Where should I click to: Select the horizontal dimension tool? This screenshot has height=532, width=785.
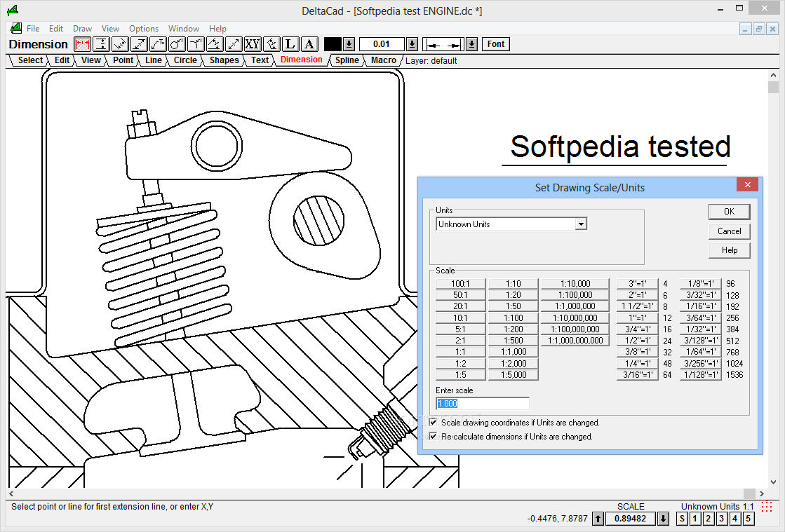click(83, 44)
